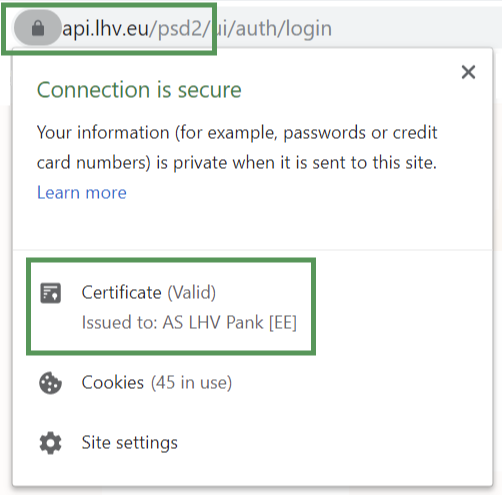
Task: Click the (45 in use) cookie count
Action: coord(191,383)
